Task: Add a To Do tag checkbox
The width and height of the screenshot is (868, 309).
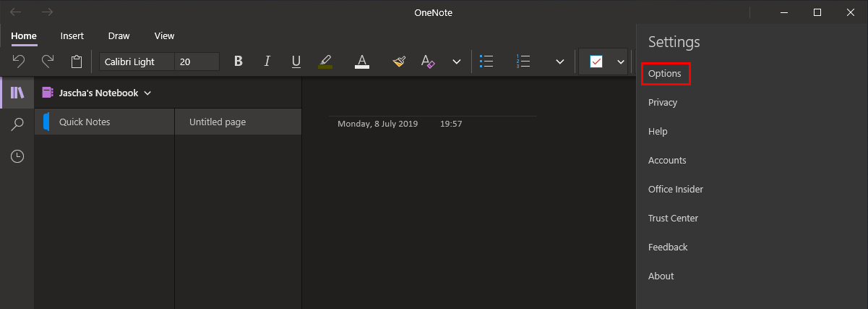Action: tap(596, 62)
